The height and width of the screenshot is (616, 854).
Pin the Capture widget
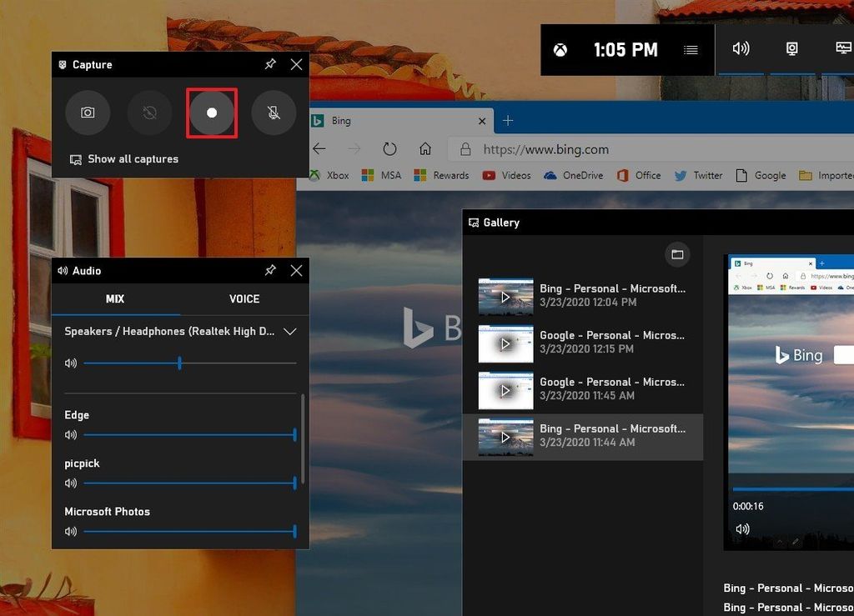click(270, 64)
